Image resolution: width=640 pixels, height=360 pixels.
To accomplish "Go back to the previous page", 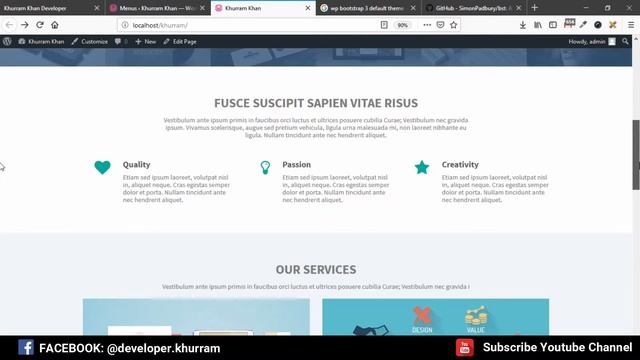I will point(9,25).
